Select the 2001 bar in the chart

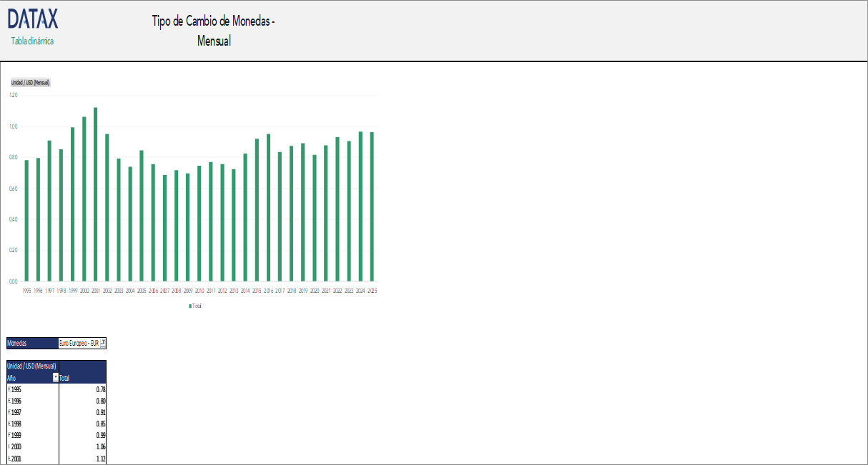point(96,194)
